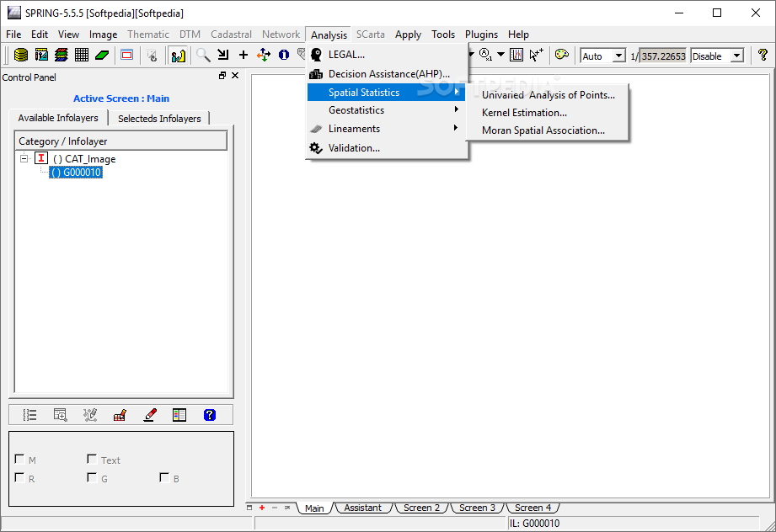
Task: Select the four-arrow pan tool
Action: click(263, 55)
